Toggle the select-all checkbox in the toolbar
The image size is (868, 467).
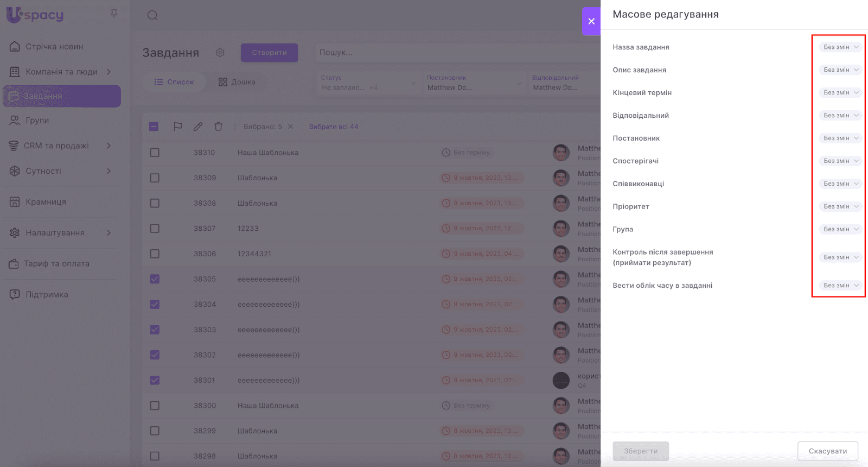[x=154, y=127]
